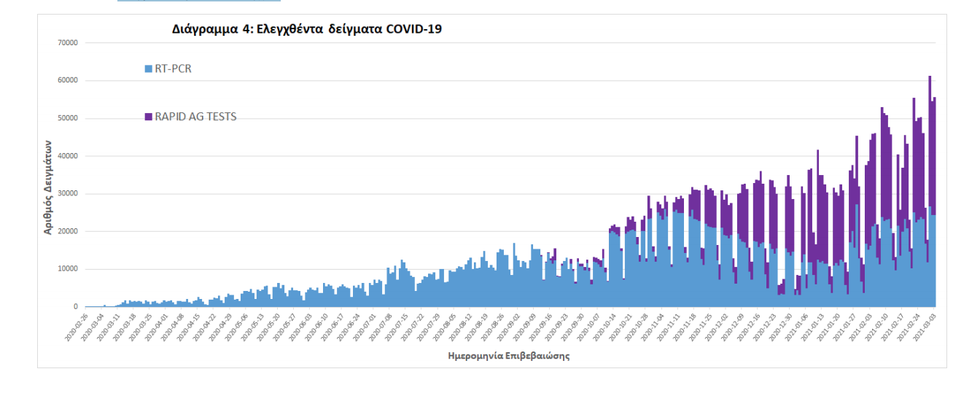Click the 20000 y-axis tick label
Viewport: 980px width, 420px height.
coord(68,232)
